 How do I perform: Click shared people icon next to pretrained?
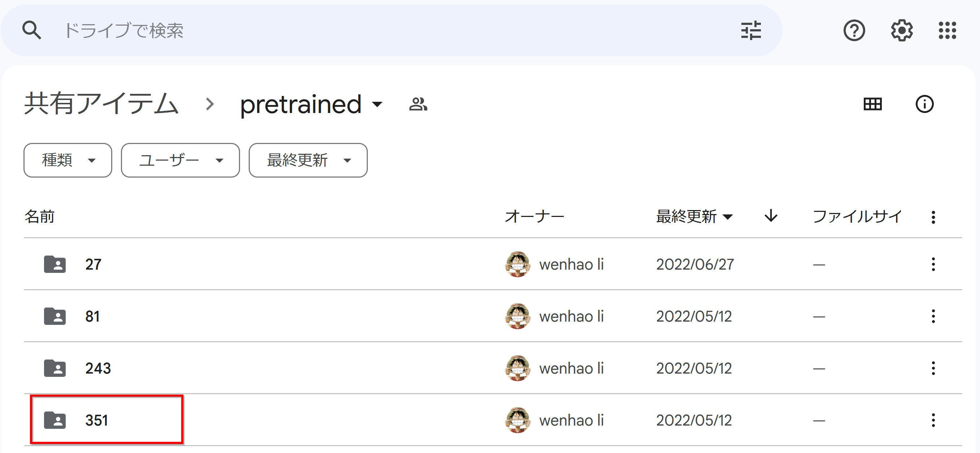[x=418, y=104]
